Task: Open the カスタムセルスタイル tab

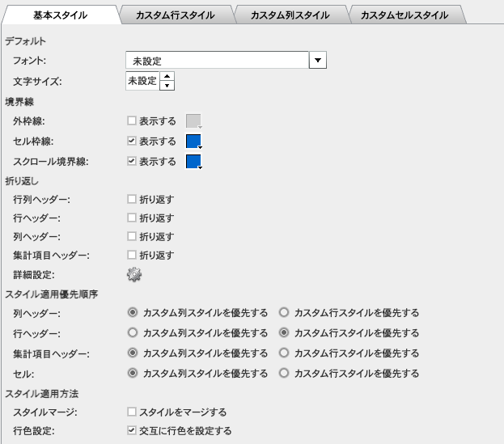Action: [404, 15]
